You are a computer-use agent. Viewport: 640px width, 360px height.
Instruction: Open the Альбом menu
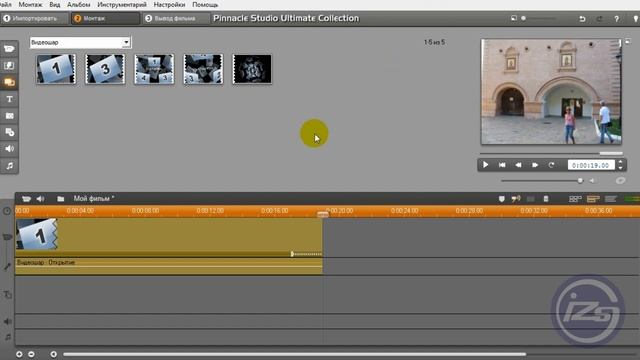pyautogui.click(x=79, y=5)
